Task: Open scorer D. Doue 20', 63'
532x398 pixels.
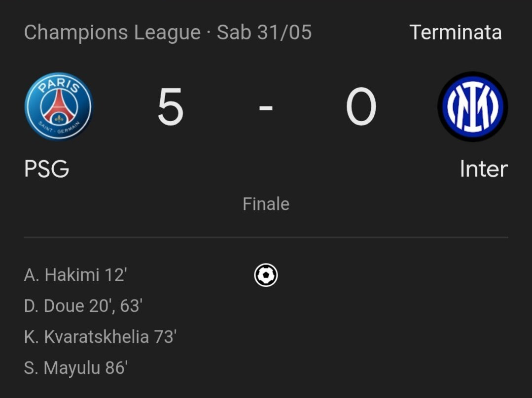Action: tap(83, 306)
